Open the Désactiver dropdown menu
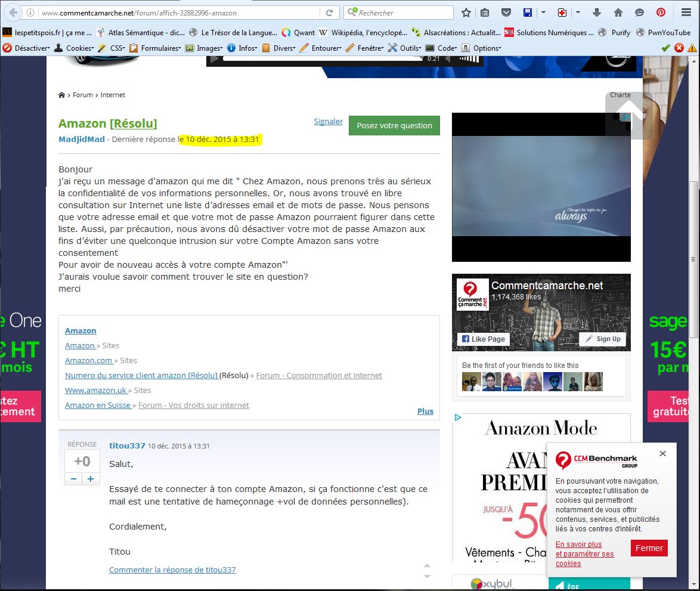The height and width of the screenshot is (591, 700). coord(27,48)
